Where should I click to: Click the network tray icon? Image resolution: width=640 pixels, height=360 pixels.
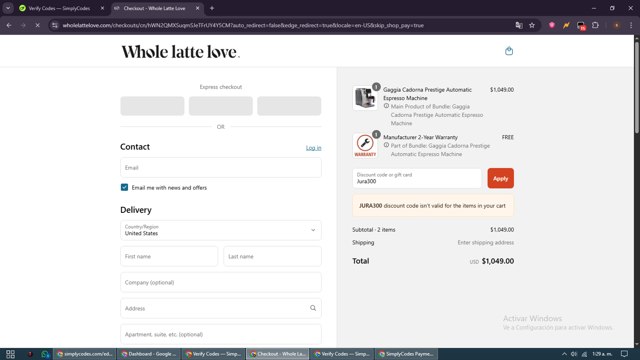[x=584, y=354]
